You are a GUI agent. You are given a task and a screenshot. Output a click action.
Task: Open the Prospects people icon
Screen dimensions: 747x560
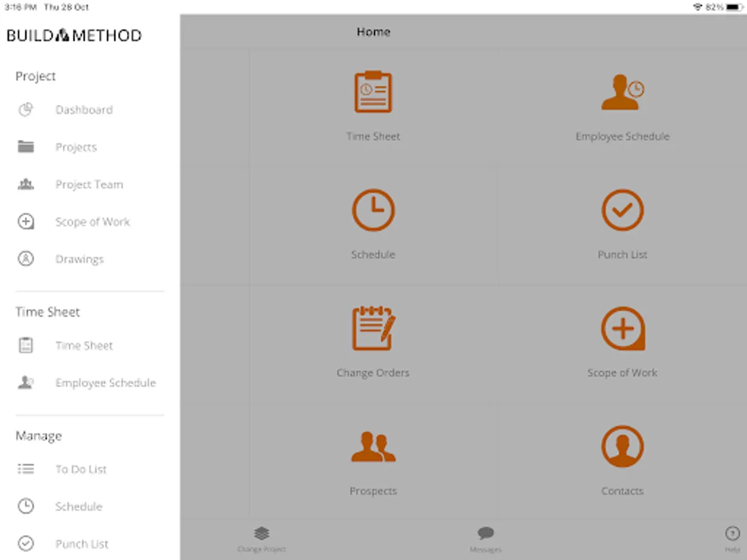(374, 447)
